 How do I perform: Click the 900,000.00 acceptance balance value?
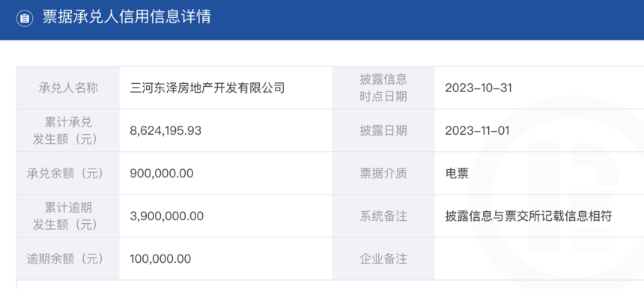click(162, 174)
